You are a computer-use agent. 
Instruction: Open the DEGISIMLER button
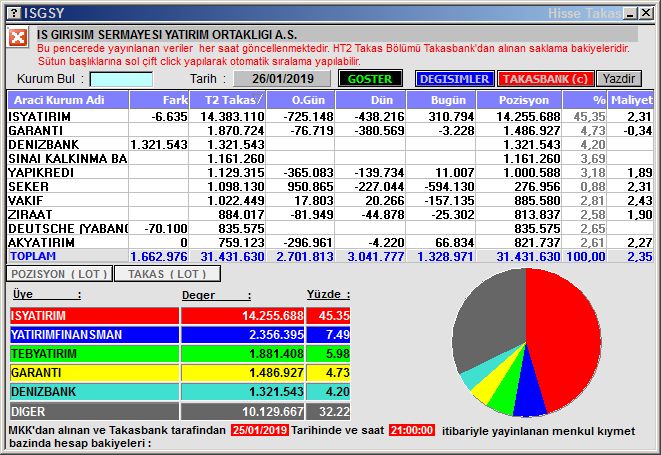coord(454,79)
